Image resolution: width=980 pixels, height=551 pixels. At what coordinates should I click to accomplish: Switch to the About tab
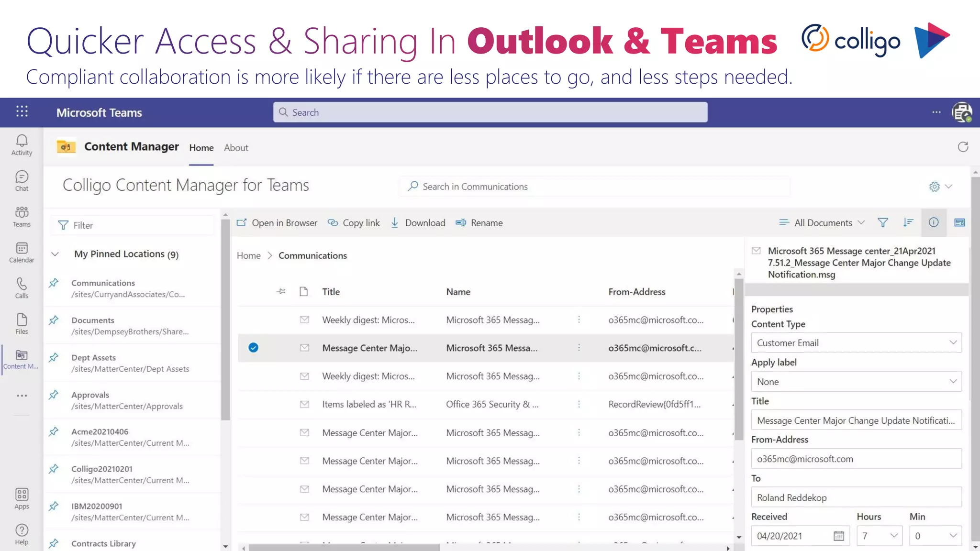click(236, 148)
